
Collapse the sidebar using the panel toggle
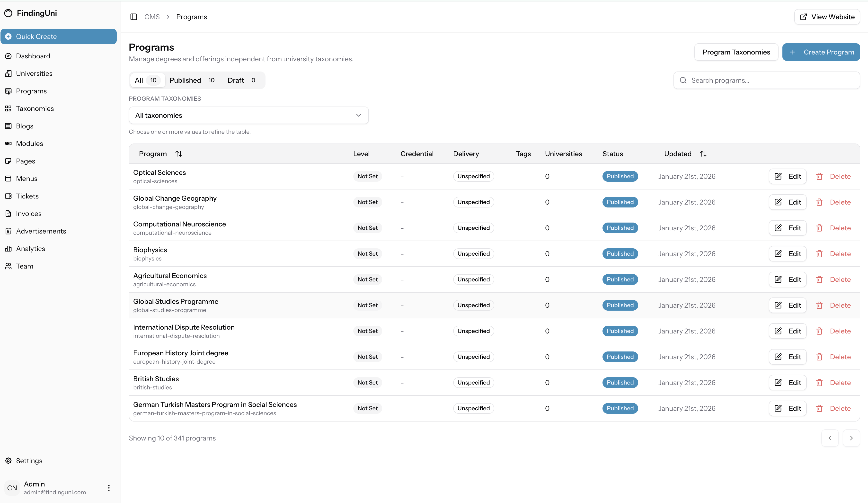coord(134,17)
